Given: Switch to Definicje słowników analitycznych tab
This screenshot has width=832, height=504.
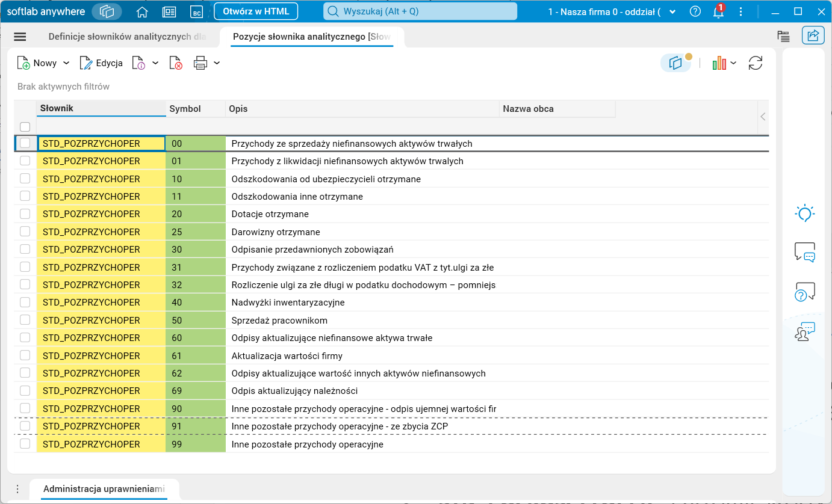Looking at the screenshot, I should (x=127, y=37).
